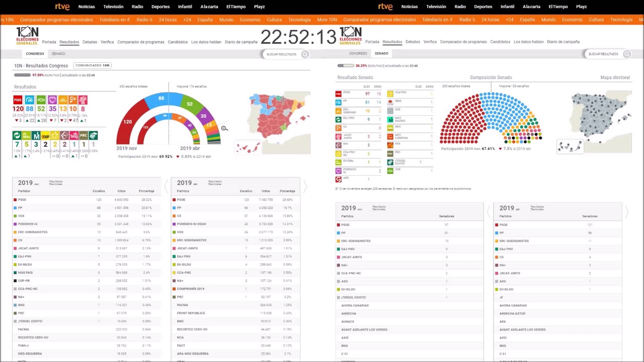Screen dimensions: 644x362
Task: Click the JxCat logo showing 8 seats
Action: coord(83,100)
